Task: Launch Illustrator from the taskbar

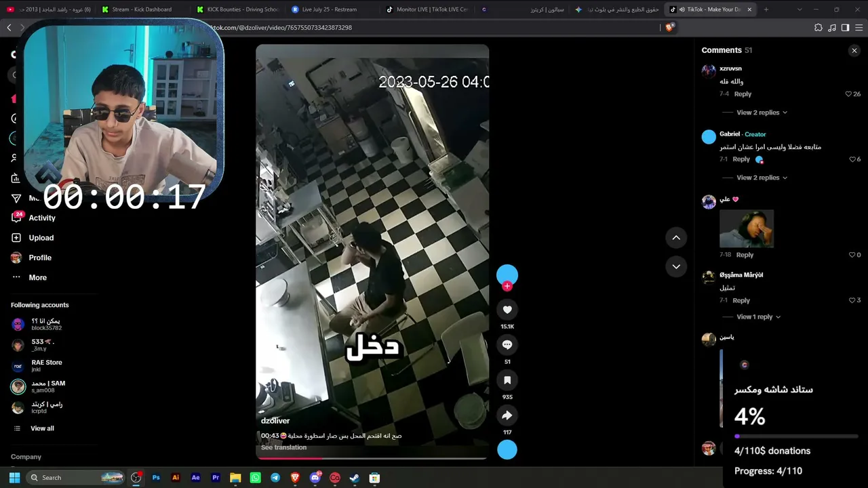Action: (x=176, y=478)
